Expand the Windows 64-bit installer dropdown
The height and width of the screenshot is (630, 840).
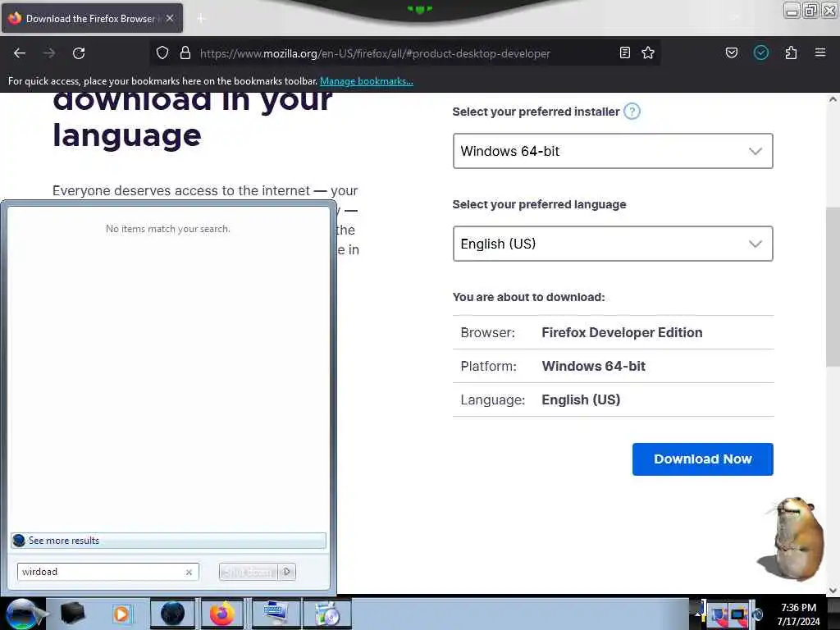(x=613, y=151)
